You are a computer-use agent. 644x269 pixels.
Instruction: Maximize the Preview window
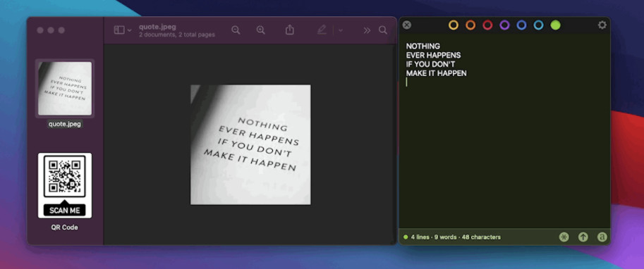pos(61,30)
